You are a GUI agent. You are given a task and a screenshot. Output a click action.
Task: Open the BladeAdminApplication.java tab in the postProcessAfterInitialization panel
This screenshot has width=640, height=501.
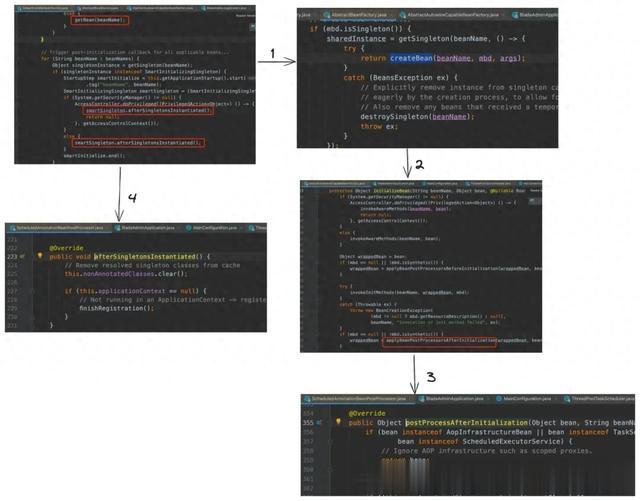pos(451,399)
